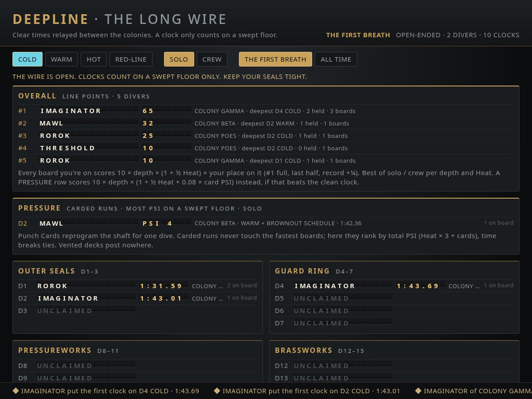Show ALL TIME records
This screenshot has height=399, width=532.
click(x=336, y=59)
